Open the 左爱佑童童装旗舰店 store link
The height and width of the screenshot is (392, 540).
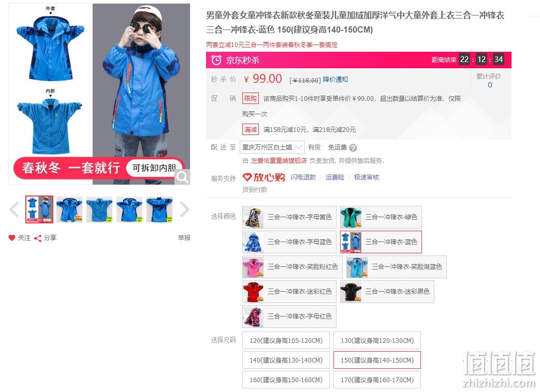[279, 161]
